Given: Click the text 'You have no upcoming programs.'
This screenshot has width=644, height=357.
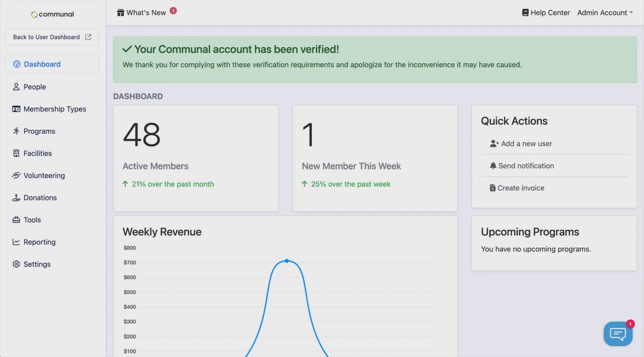Looking at the screenshot, I should (x=536, y=249).
